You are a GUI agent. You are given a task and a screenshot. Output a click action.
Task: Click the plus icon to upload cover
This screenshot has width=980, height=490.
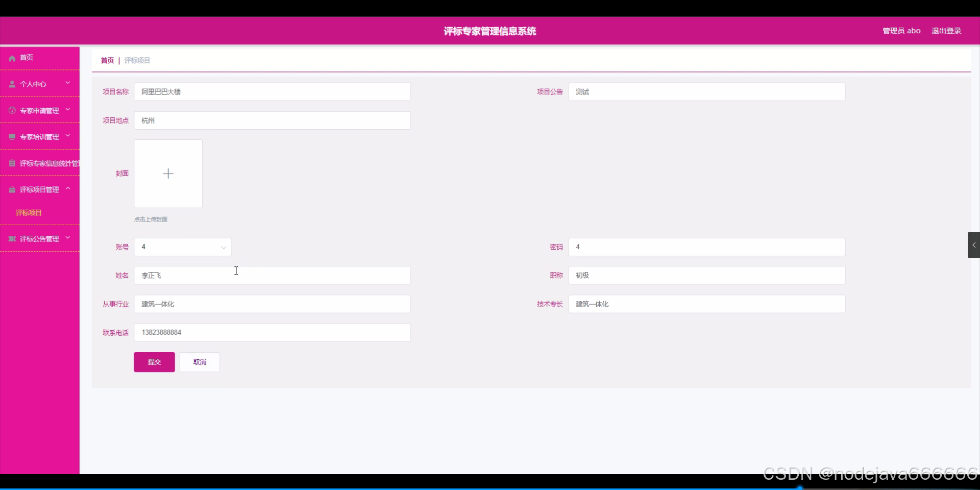(x=168, y=174)
